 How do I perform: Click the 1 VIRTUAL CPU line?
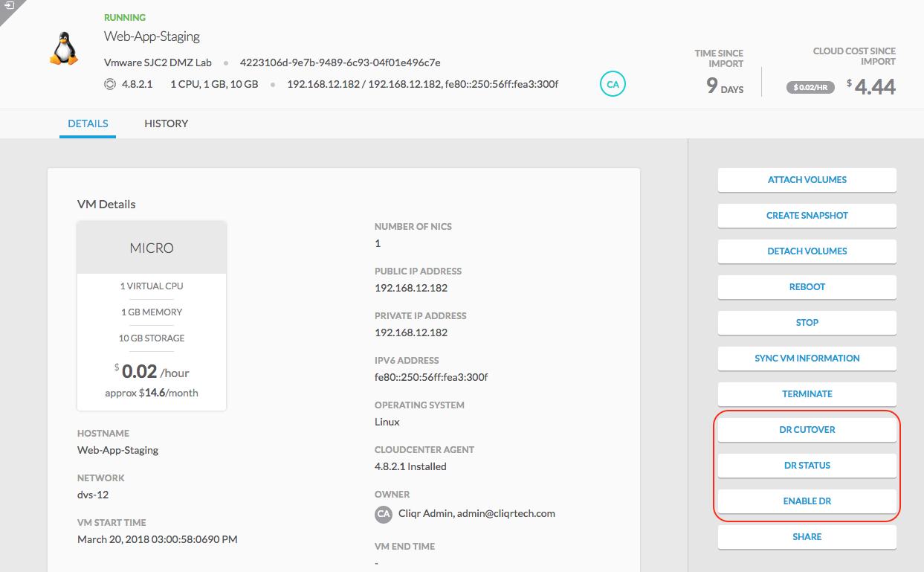tap(152, 286)
